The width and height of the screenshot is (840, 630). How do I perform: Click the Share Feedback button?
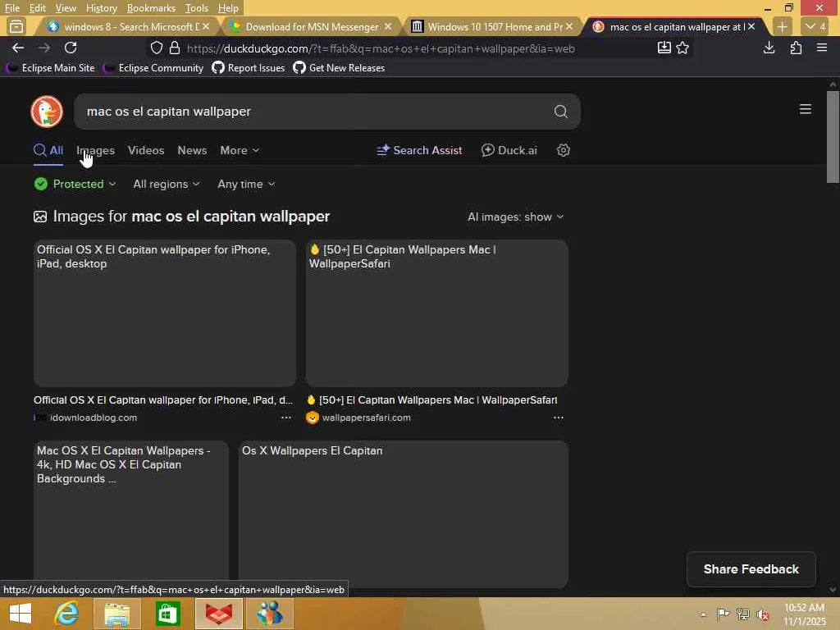[x=751, y=569]
